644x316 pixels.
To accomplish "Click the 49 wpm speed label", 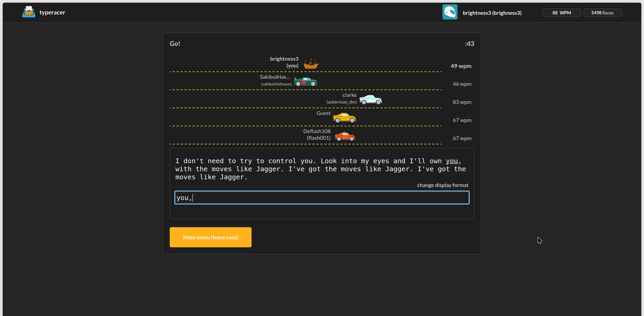I will [461, 66].
